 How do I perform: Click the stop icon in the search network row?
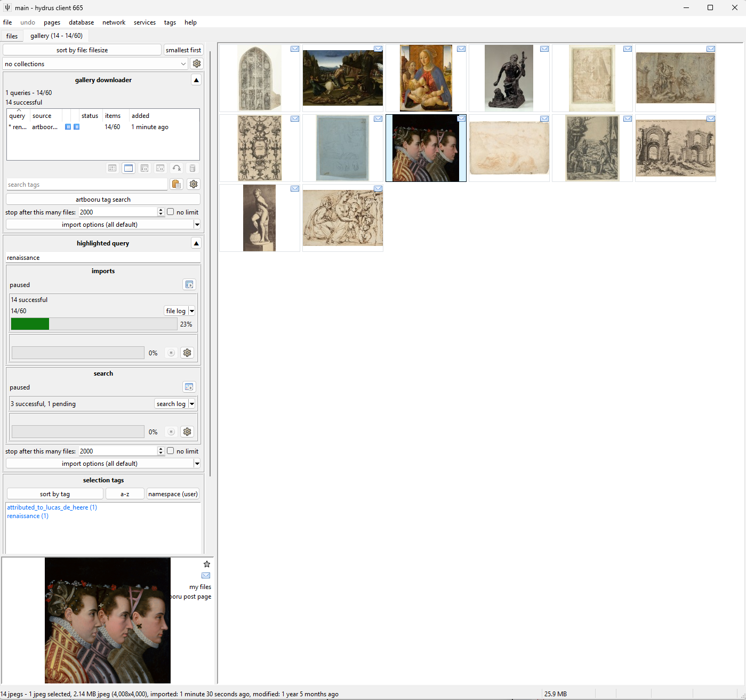point(171,432)
